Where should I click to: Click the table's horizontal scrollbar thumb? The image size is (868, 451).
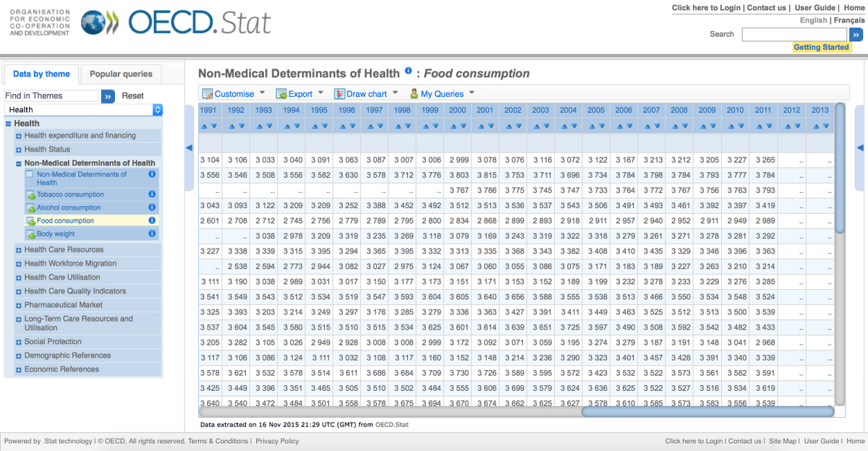coord(708,412)
